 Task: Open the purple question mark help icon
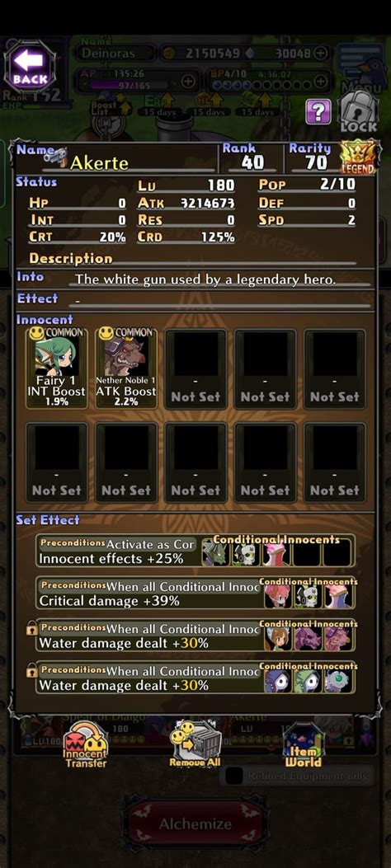pos(318,111)
